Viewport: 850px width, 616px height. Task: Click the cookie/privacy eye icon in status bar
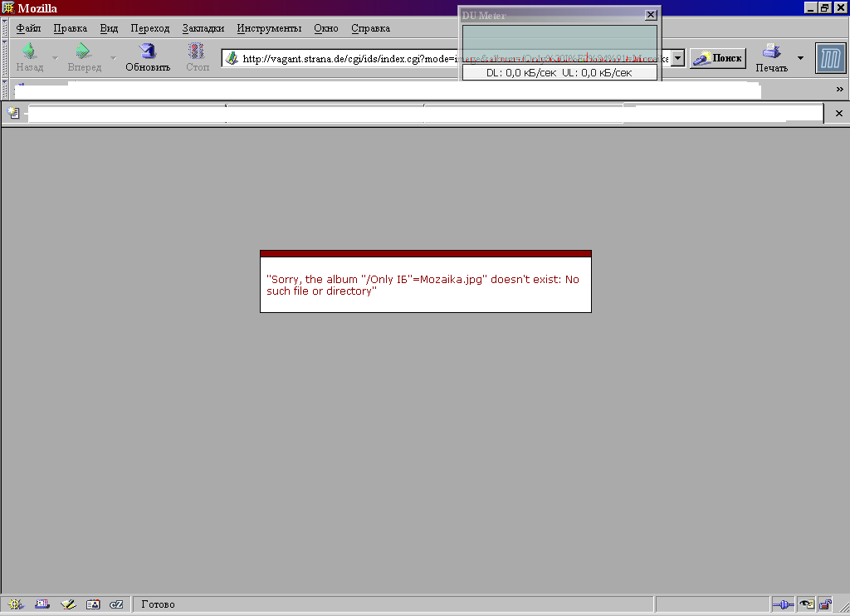coord(805,604)
